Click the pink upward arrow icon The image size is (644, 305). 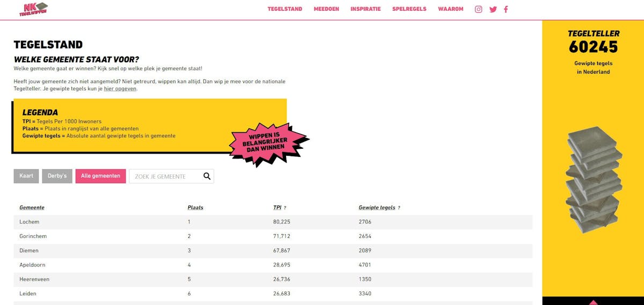coord(593,302)
